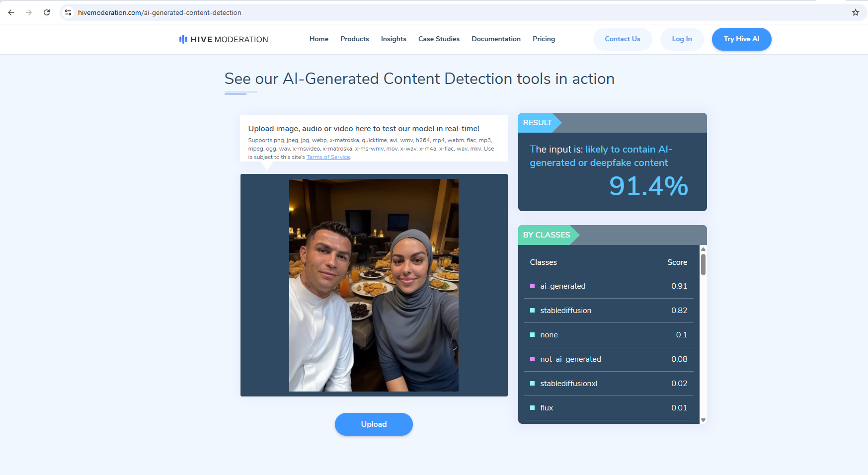The width and height of the screenshot is (868, 475).
Task: Click the Try Hive AI button
Action: point(741,39)
